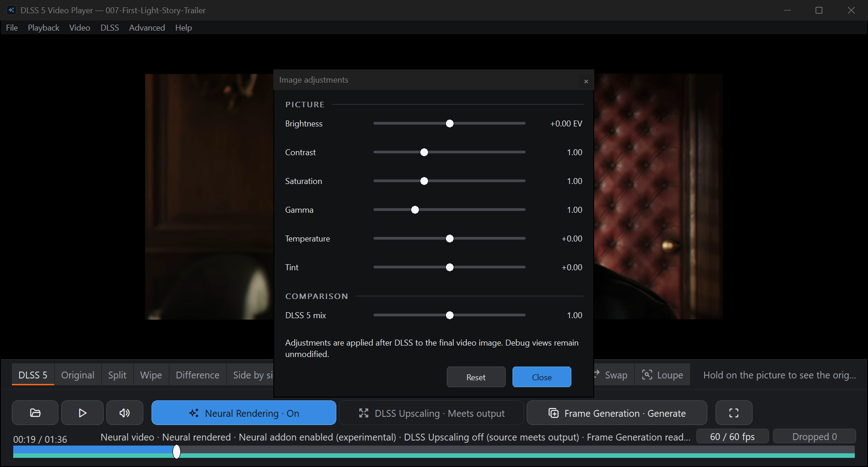The height and width of the screenshot is (467, 868).
Task: Select the DLSS 5 view tab
Action: 33,375
